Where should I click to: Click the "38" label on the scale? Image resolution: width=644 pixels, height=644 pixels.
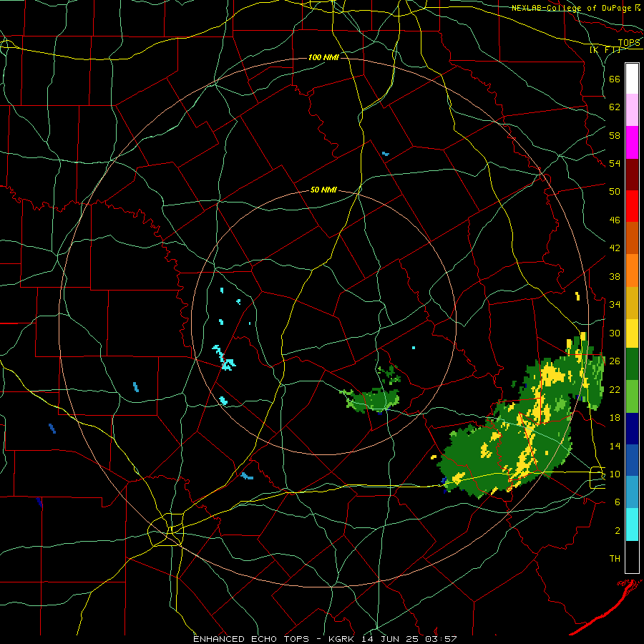[615, 277]
